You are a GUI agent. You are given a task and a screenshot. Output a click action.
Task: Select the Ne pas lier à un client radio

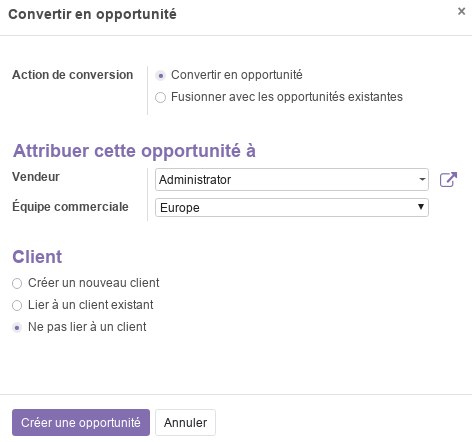(x=17, y=327)
